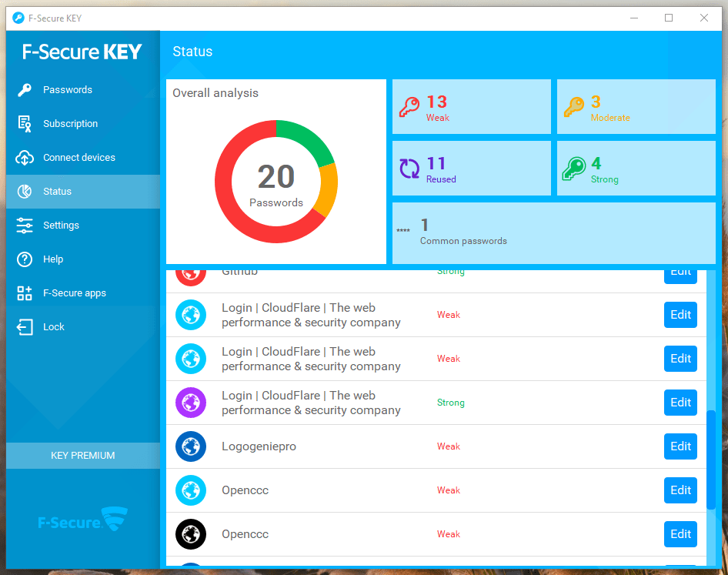
Task: Click the Help question mark icon
Action: pyautogui.click(x=25, y=259)
